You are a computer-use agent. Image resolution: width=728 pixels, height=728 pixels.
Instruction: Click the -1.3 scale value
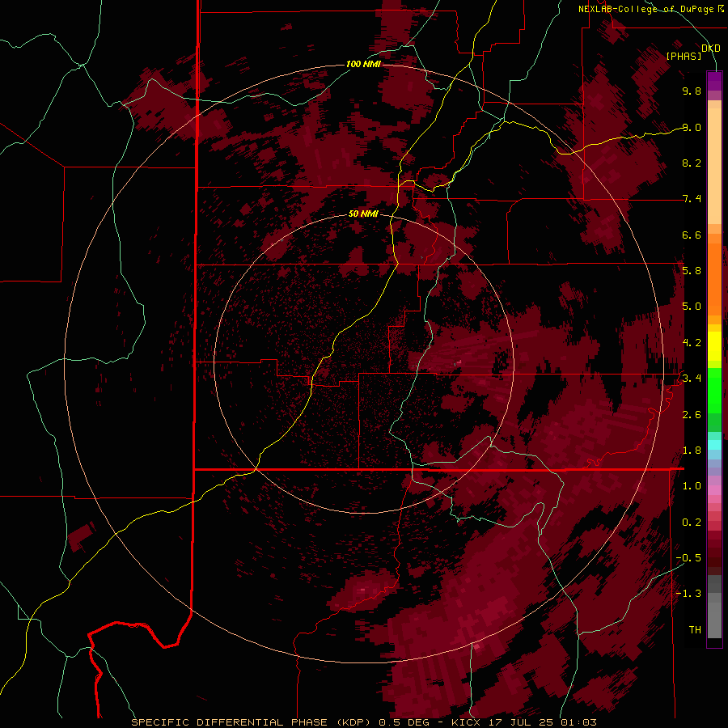tap(688, 594)
